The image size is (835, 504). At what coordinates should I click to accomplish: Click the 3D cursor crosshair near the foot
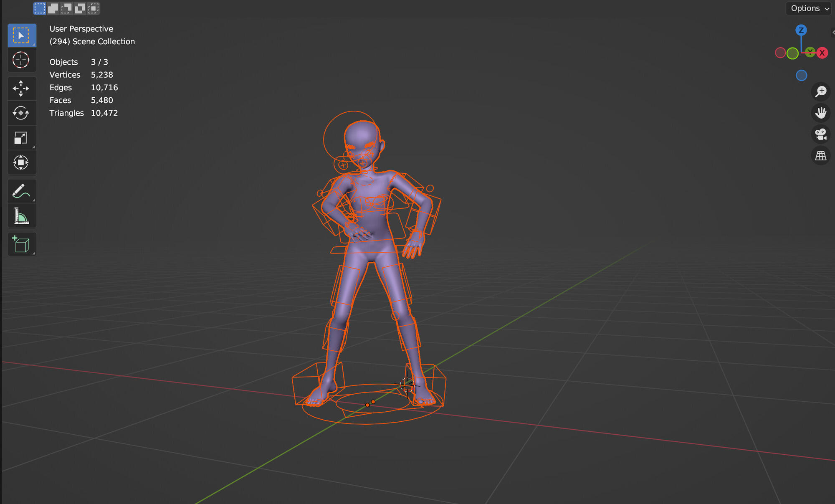pyautogui.click(x=407, y=385)
